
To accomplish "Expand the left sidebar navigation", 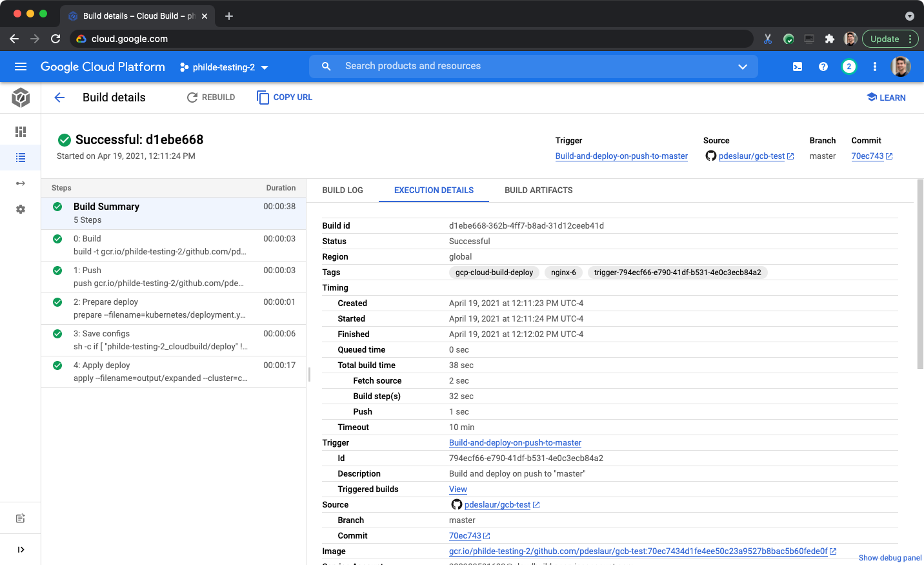I will 21,550.
